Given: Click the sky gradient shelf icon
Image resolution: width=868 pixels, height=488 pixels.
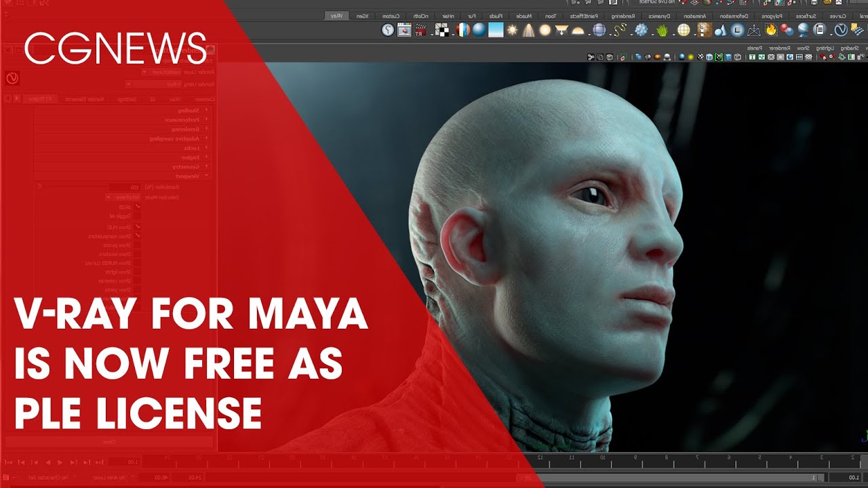Looking at the screenshot, I should coord(496,30).
